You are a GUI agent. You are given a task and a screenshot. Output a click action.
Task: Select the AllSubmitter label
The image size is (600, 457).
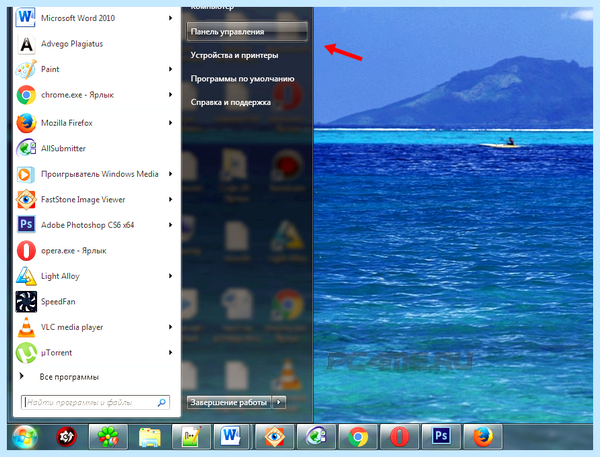click(x=63, y=149)
